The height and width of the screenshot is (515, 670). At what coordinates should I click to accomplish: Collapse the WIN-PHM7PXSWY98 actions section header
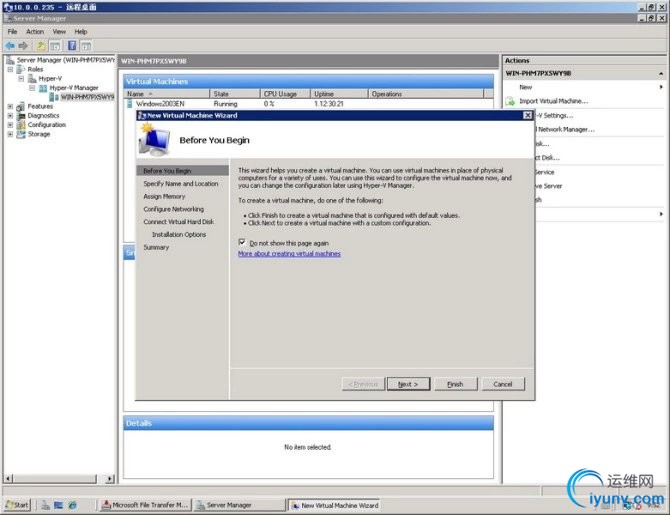[661, 74]
